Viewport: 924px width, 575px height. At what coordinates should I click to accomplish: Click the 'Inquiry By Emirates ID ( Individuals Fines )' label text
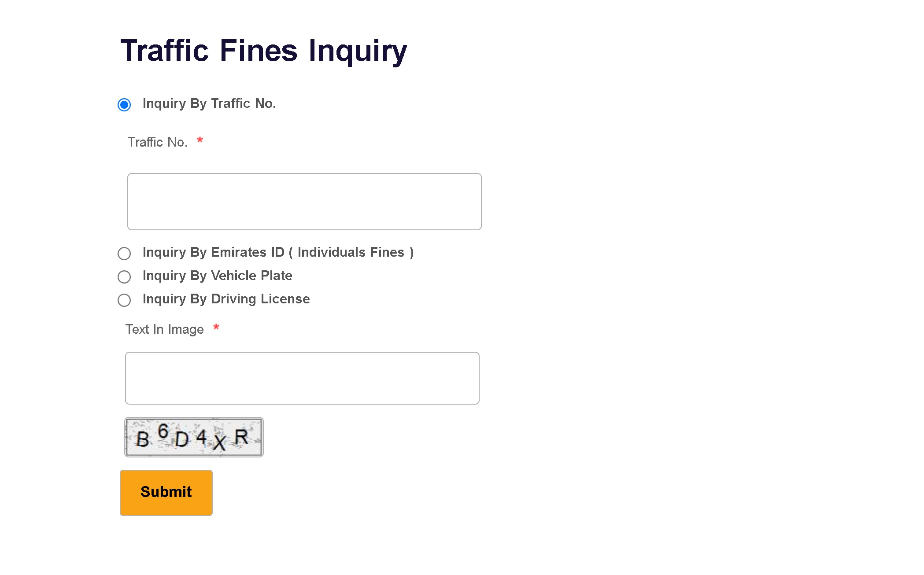click(278, 252)
